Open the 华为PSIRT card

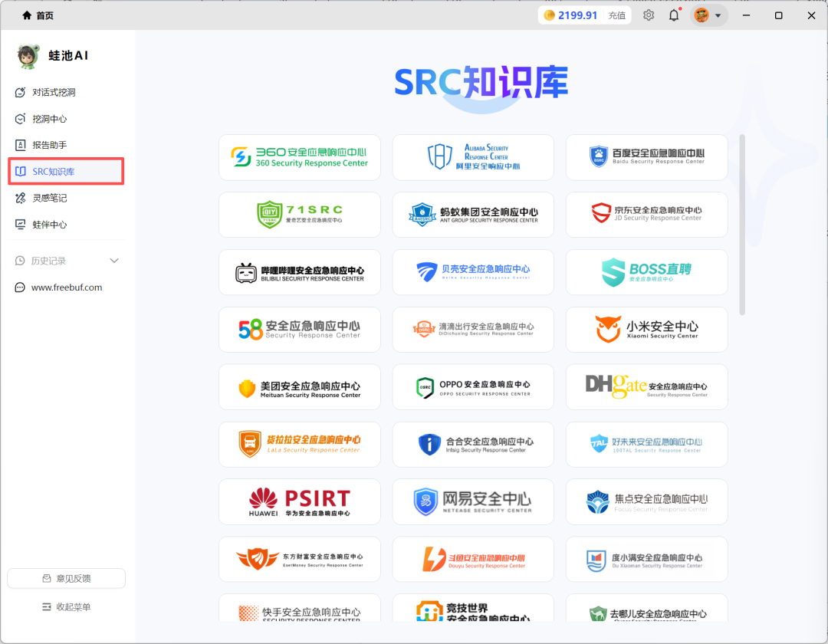pos(299,501)
